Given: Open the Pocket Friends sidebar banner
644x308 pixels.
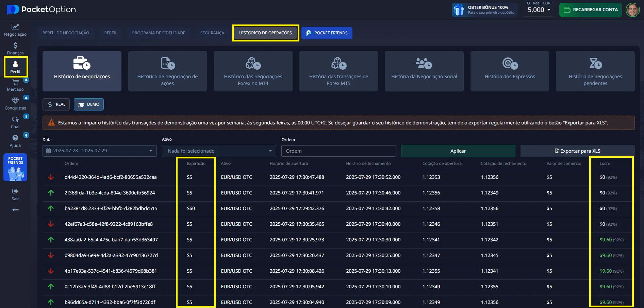Looking at the screenshot, I should (15, 167).
